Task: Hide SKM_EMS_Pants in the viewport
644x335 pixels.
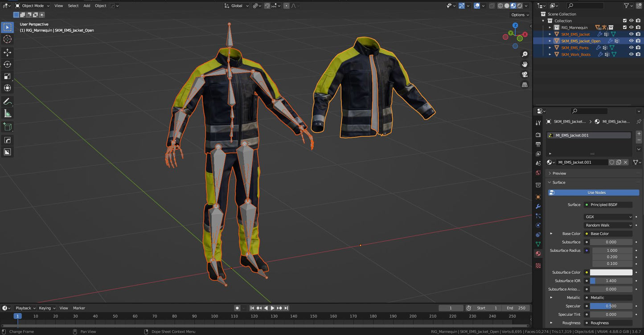Action: [x=631, y=48]
